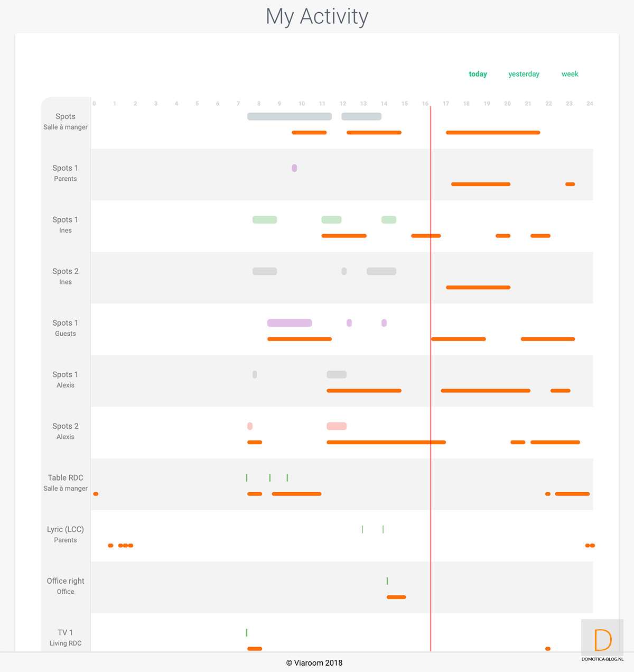Click the long gray bar in Spots Salle à manger row
634x672 pixels.
pos(290,116)
